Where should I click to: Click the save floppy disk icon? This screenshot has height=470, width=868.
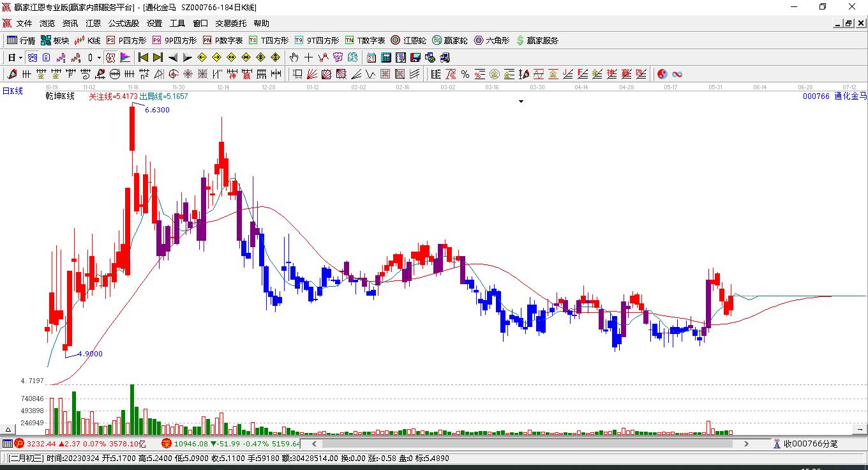click(x=415, y=57)
